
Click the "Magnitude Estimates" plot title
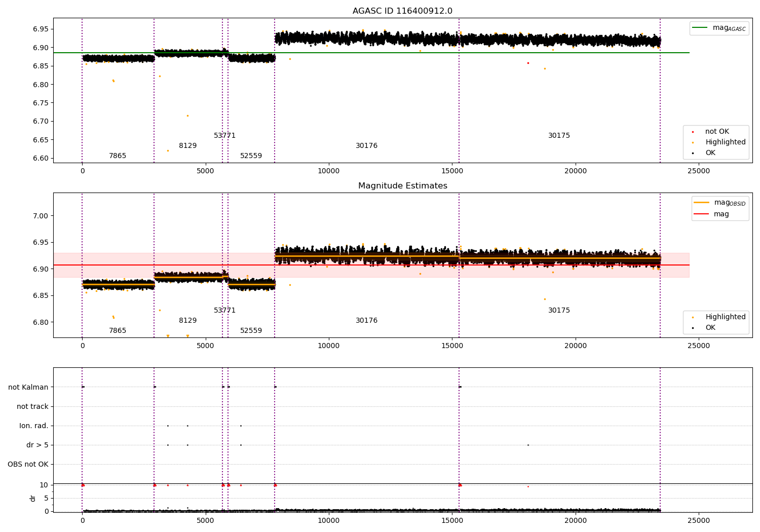pos(402,186)
